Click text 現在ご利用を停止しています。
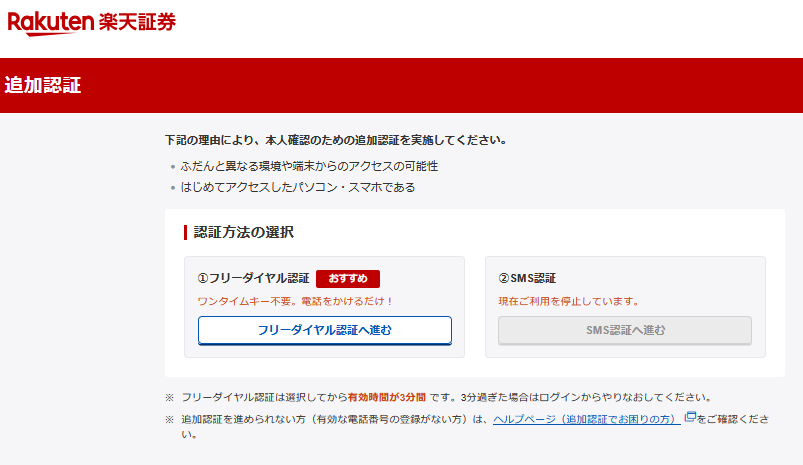803x465 pixels. click(569, 301)
